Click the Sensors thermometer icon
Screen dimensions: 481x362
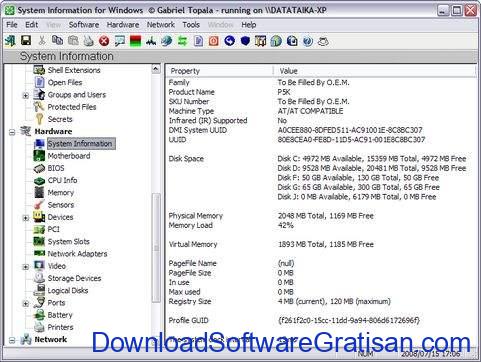click(x=39, y=205)
